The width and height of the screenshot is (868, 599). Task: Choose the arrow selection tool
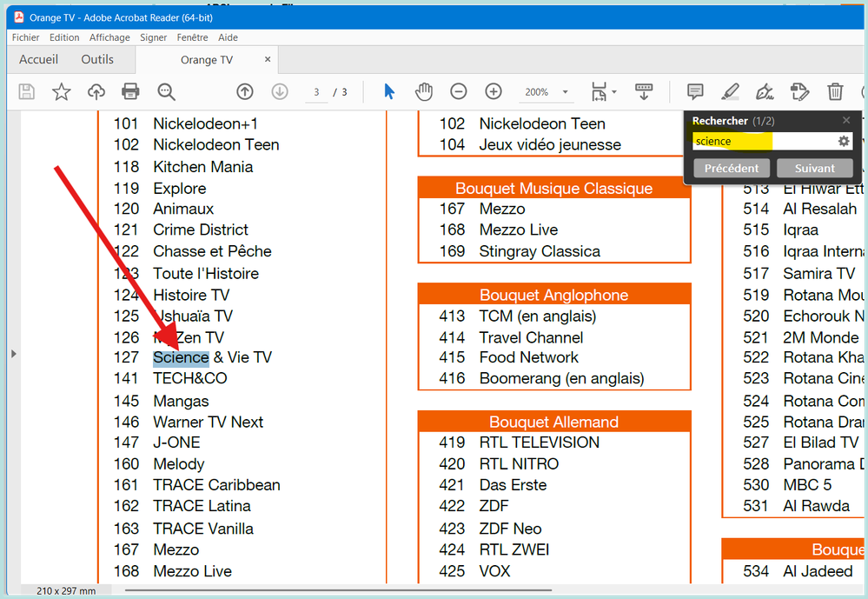click(389, 91)
